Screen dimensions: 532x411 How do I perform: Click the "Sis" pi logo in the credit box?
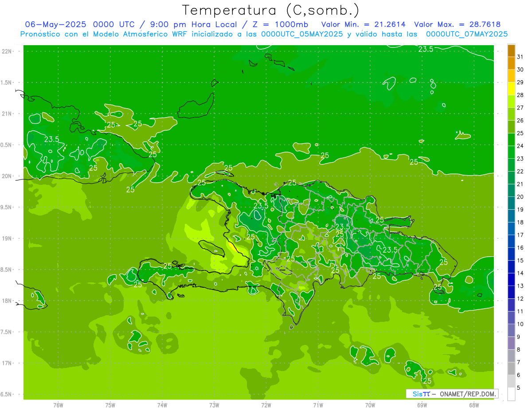421,394
